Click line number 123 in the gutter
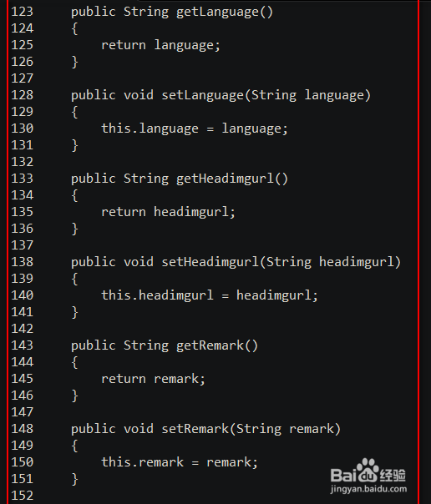Screen dimensions: 431x504 22,12
